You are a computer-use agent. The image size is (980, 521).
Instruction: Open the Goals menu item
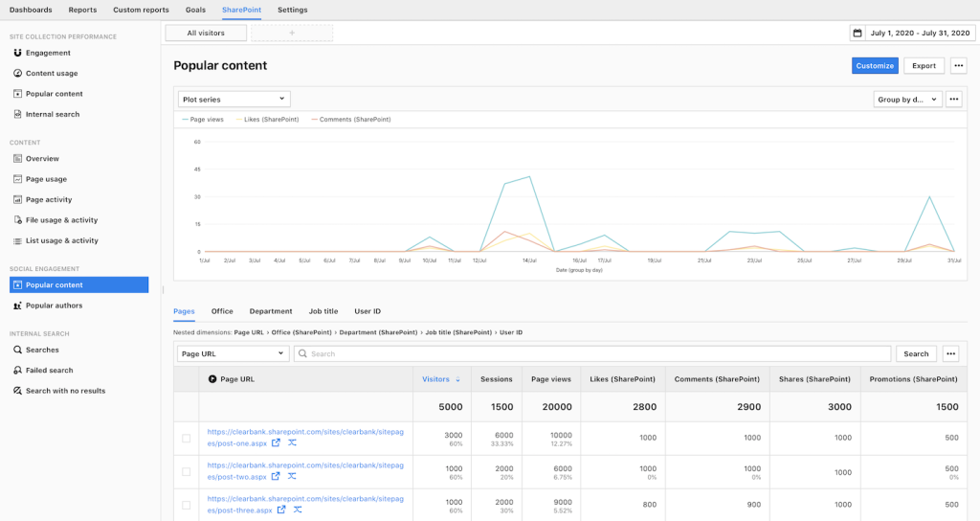tap(195, 10)
